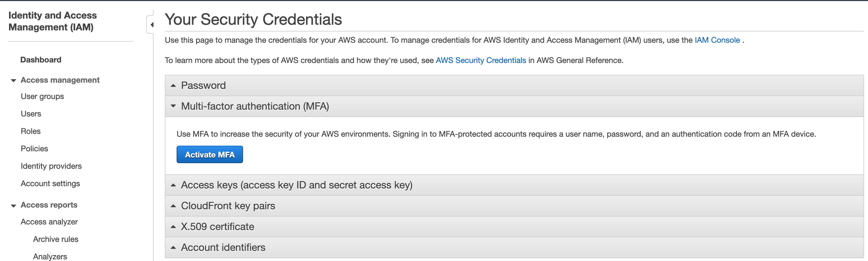The image size is (868, 261).
Task: Collapse the Access management group arrow
Action: 14,80
